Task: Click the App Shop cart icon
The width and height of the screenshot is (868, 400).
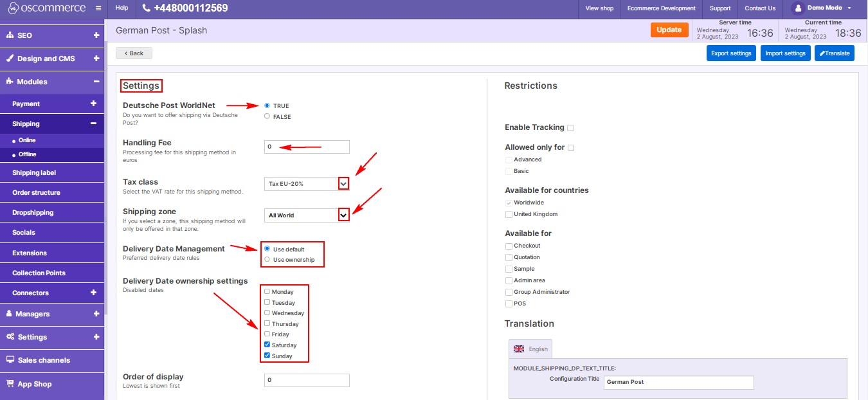Action: [10, 384]
